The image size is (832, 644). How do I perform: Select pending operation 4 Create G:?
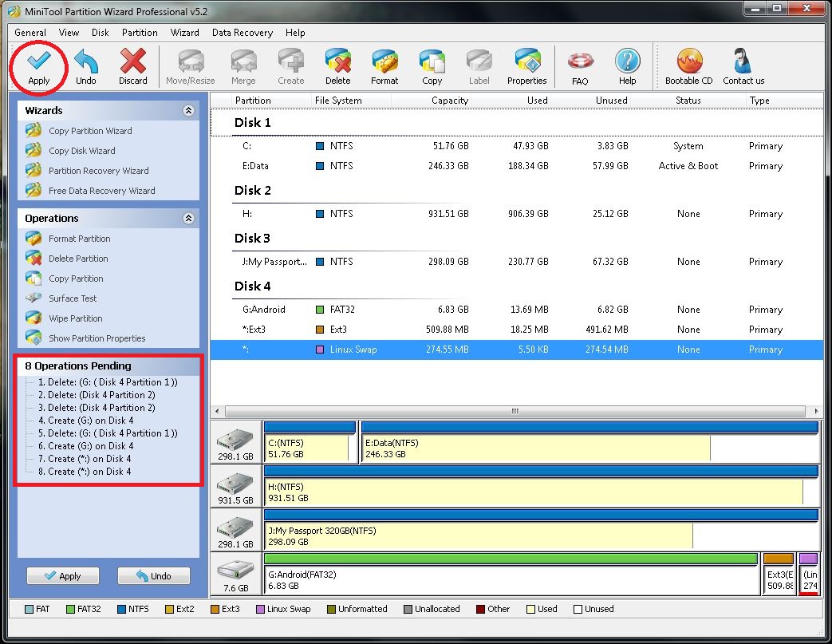(86, 421)
